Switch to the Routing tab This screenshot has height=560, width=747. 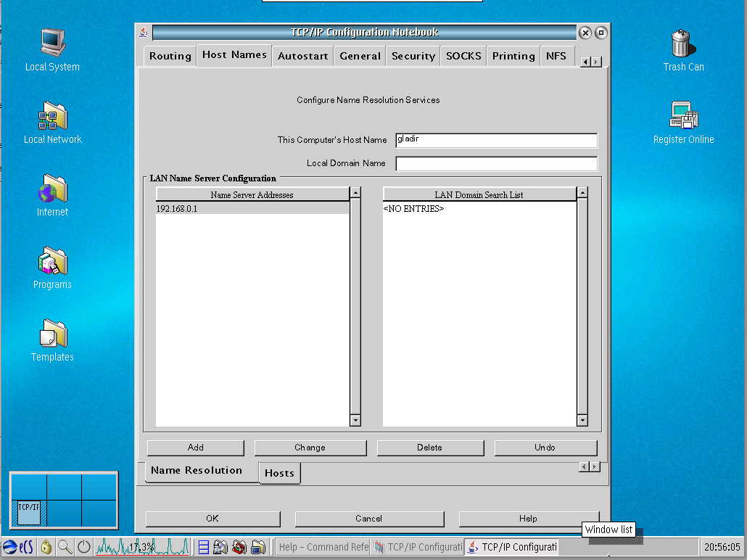pos(170,56)
